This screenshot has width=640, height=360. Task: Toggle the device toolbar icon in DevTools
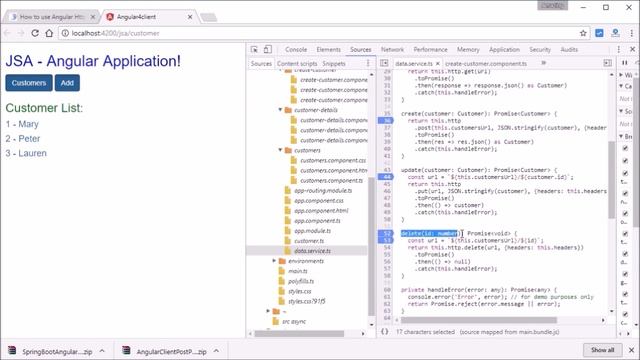267,49
